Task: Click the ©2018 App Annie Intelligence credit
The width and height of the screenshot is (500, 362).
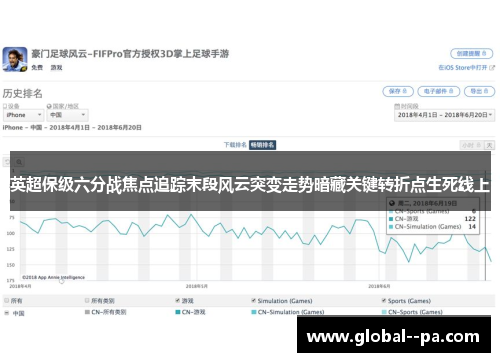Action: click(x=53, y=277)
